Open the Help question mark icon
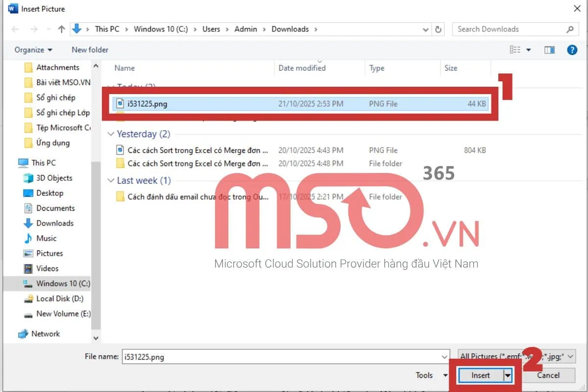This screenshot has width=588, height=392. [x=572, y=49]
